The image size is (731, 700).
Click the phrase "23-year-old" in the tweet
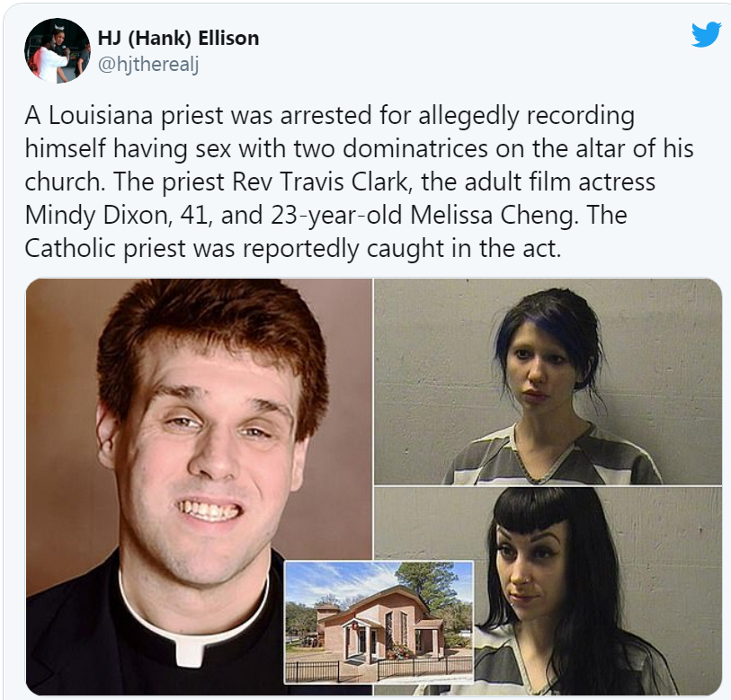tap(334, 216)
